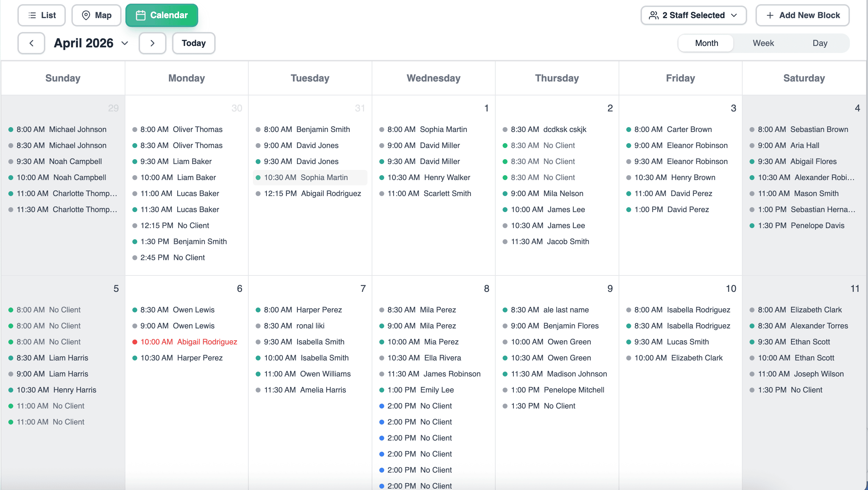This screenshot has height=490, width=868.
Task: Expand the 2 Staff Selected dropdown
Action: tap(693, 15)
